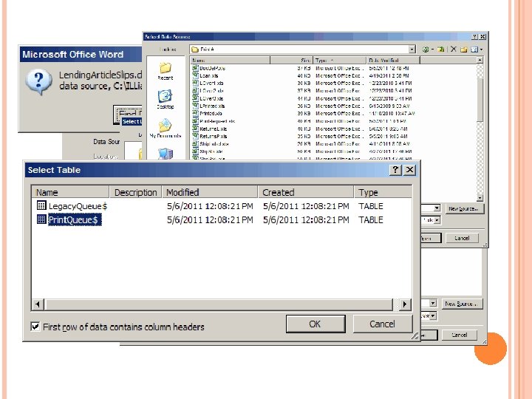Open dropdown below front New Source dropdown
The width and height of the screenshot is (532, 399).
pyautogui.click(x=437, y=220)
